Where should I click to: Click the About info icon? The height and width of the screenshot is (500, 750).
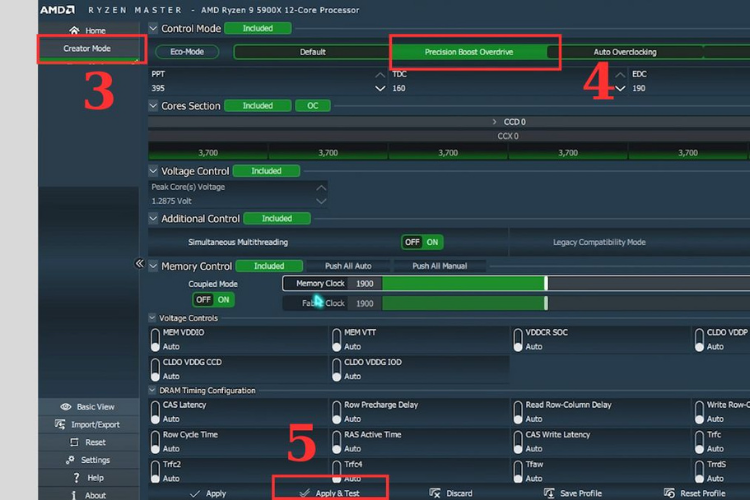73,495
